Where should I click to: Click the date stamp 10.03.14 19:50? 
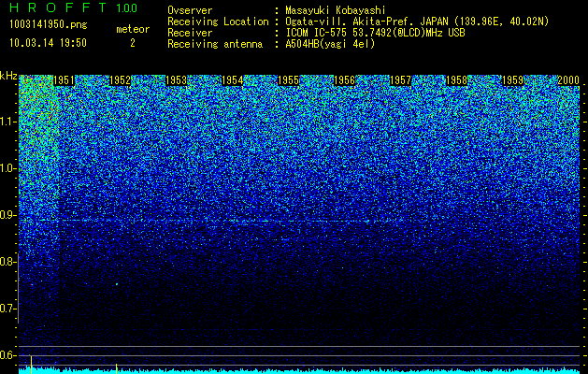pyautogui.click(x=48, y=43)
